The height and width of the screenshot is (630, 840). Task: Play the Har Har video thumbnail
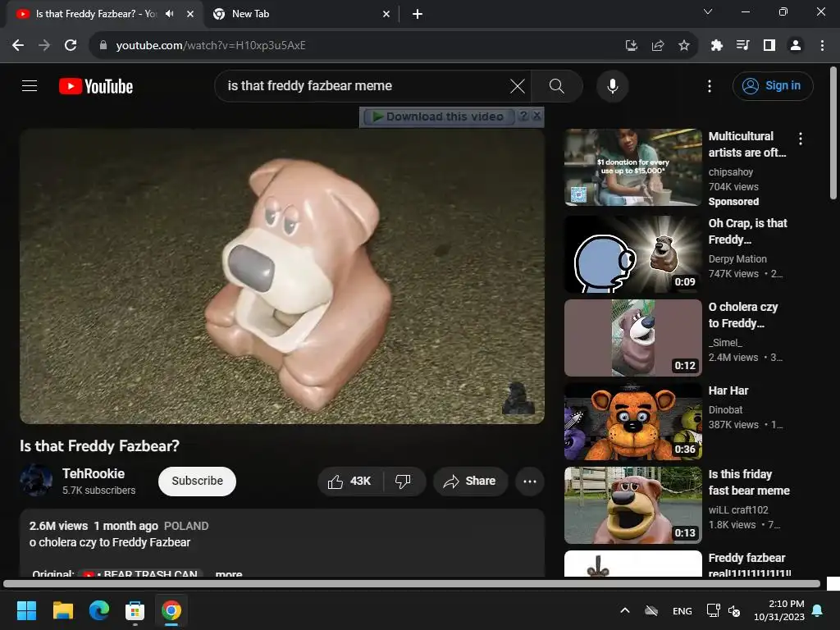633,422
